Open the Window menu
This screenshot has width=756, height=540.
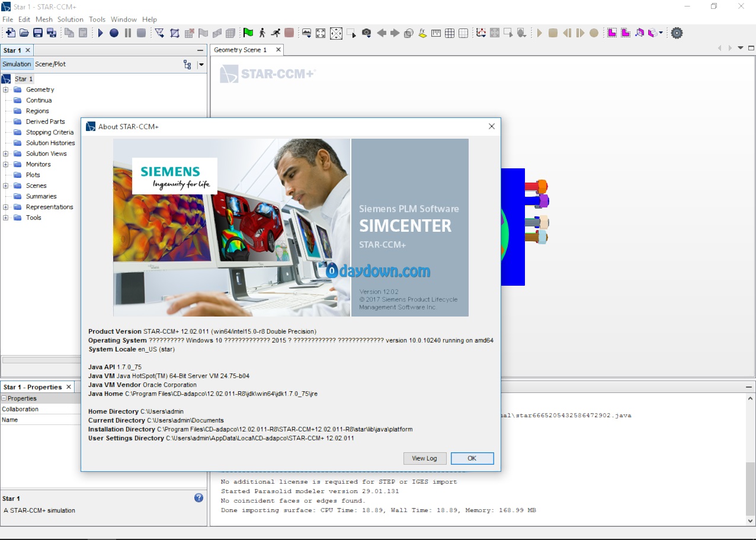click(124, 20)
